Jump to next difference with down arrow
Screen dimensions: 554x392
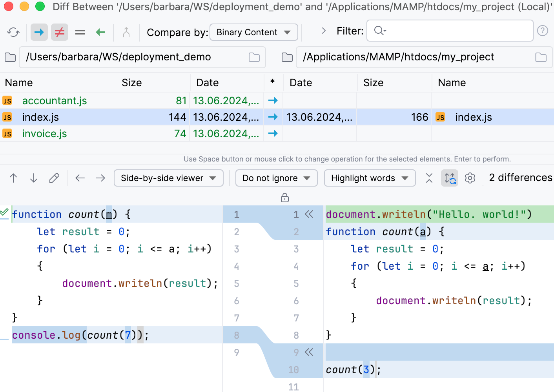pyautogui.click(x=34, y=178)
